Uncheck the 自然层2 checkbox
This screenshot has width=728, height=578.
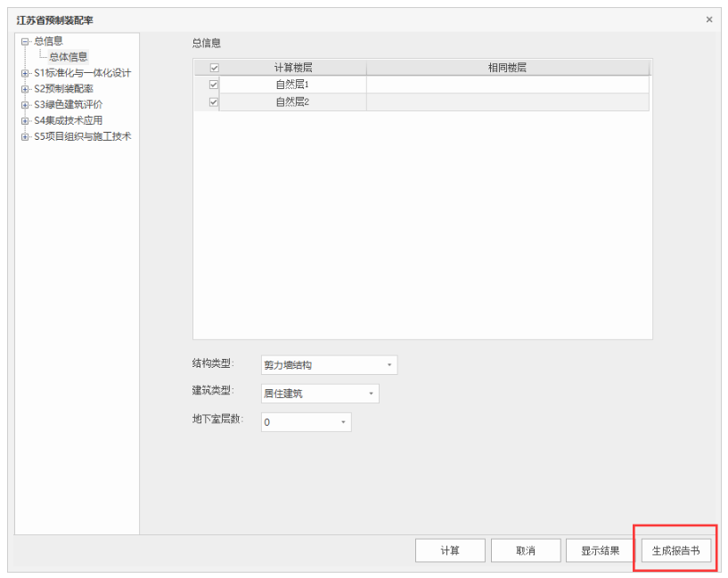pos(214,102)
